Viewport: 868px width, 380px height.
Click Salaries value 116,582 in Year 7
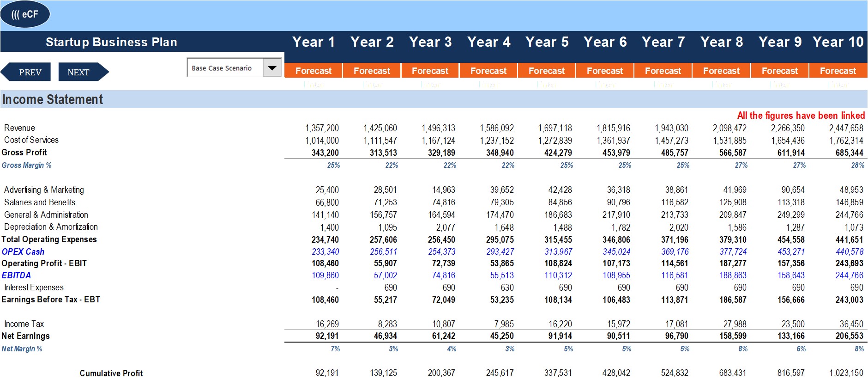coord(675,202)
